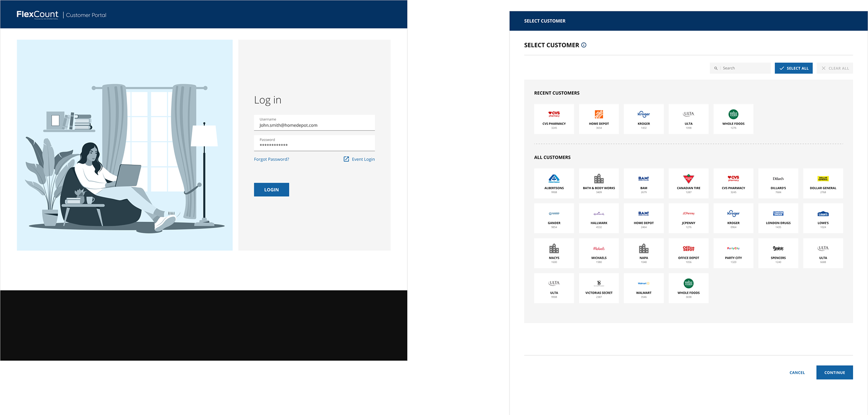Select the Office Depot customer card
This screenshot has height=415, width=868.
(689, 253)
